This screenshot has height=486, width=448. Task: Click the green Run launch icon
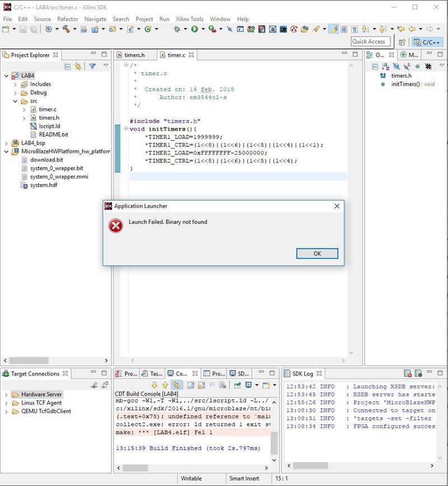point(194,29)
